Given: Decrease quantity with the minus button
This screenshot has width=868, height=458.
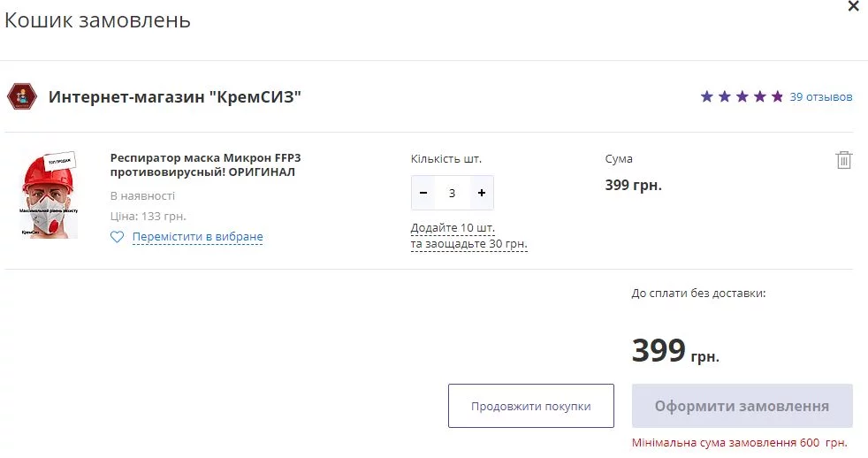Looking at the screenshot, I should click(x=423, y=193).
